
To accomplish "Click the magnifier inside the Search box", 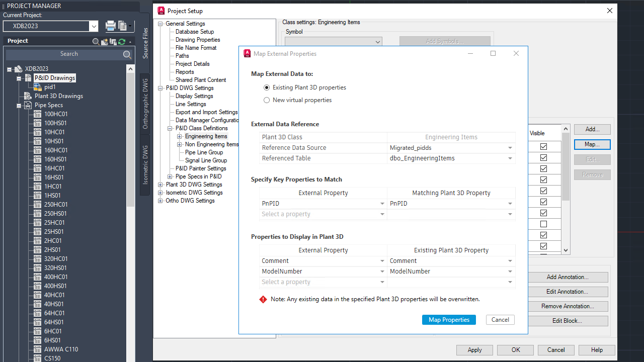I will (127, 54).
